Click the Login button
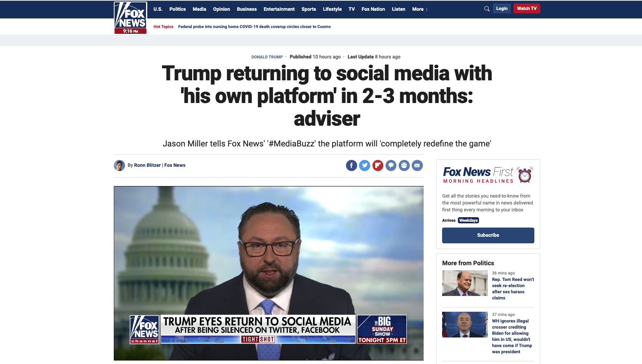The width and height of the screenshot is (642, 364). (502, 8)
